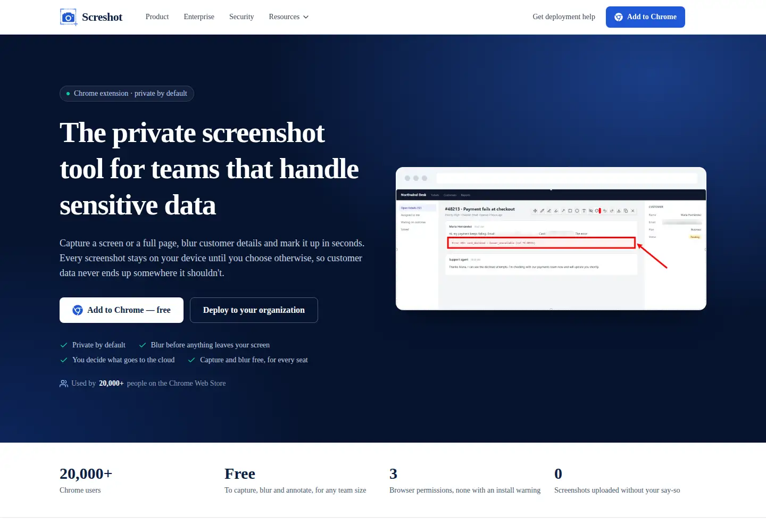
Task: Click checkmark beside Blur before anything leaves
Action: pos(143,345)
